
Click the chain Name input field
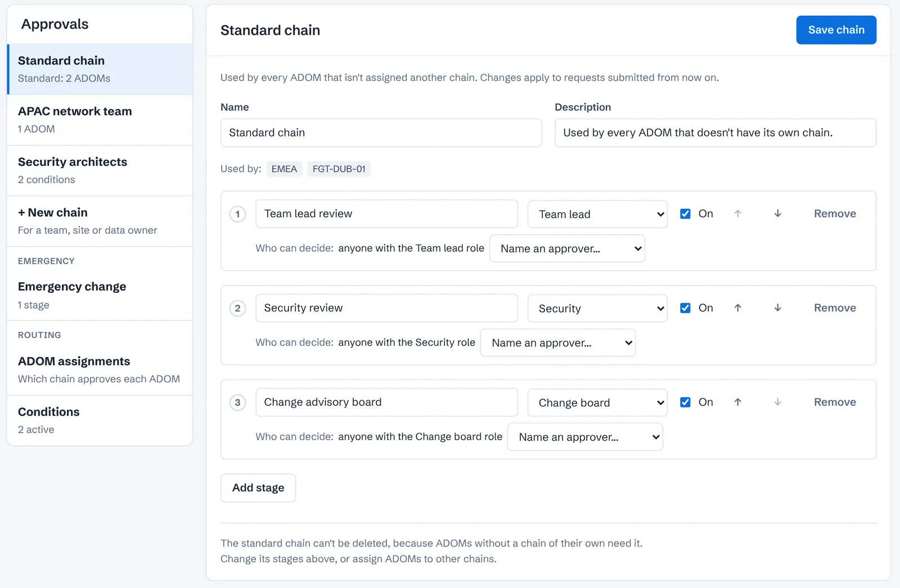381,133
